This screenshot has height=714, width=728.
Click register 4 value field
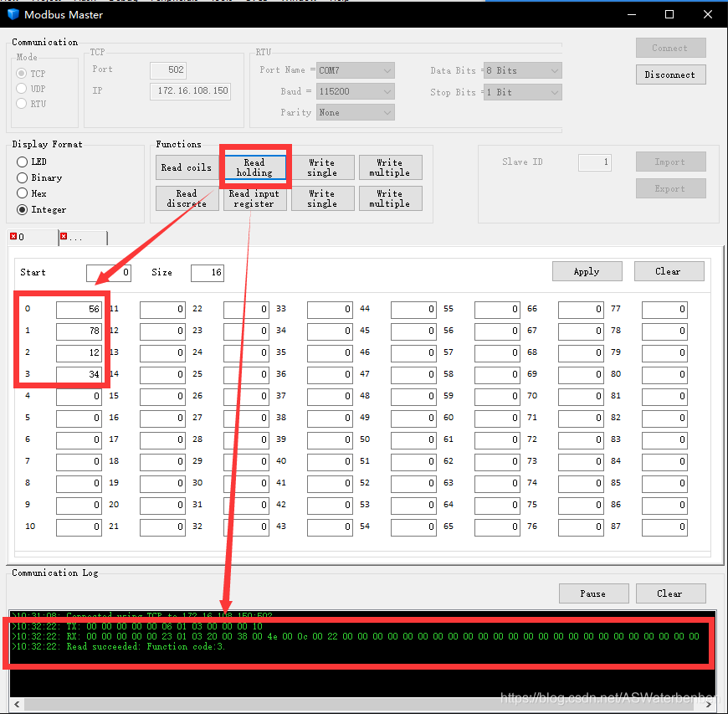click(x=79, y=396)
